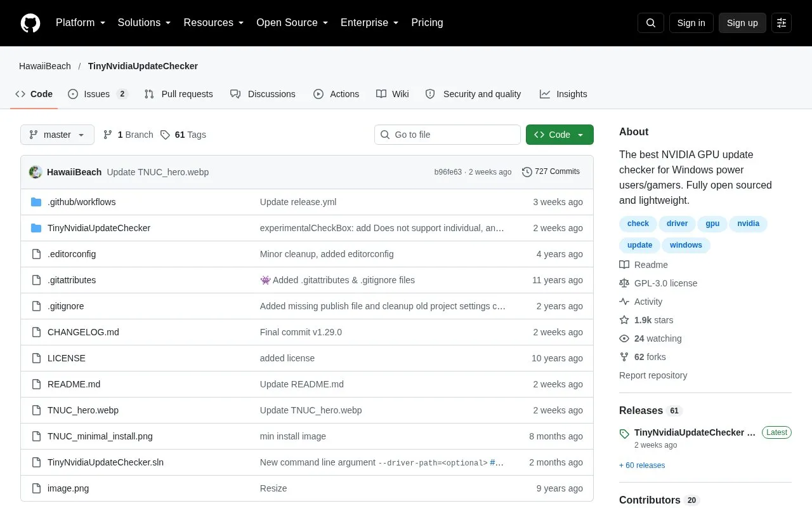Open the Insights tab
This screenshot has height=508, width=812.
563,94
